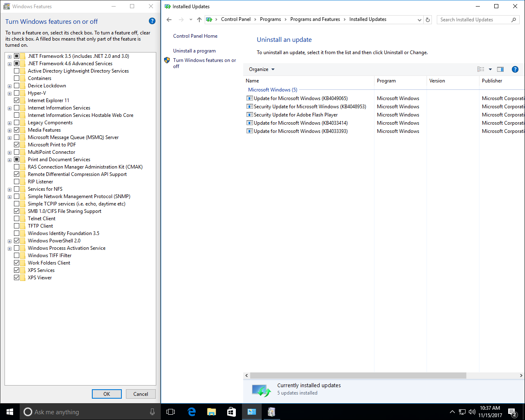Viewport: 525px width, 420px height.
Task: Click Cancel in Windows Features dialog
Action: tap(141, 394)
